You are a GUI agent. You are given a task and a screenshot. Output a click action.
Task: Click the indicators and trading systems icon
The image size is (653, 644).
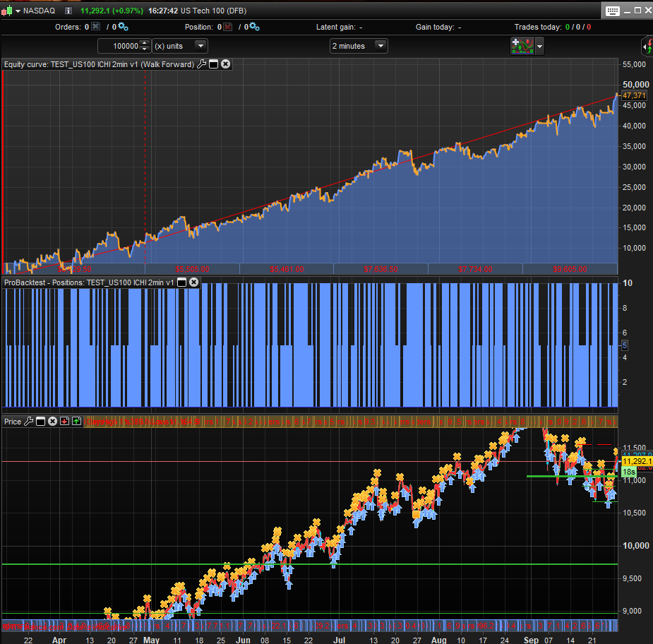click(x=522, y=46)
